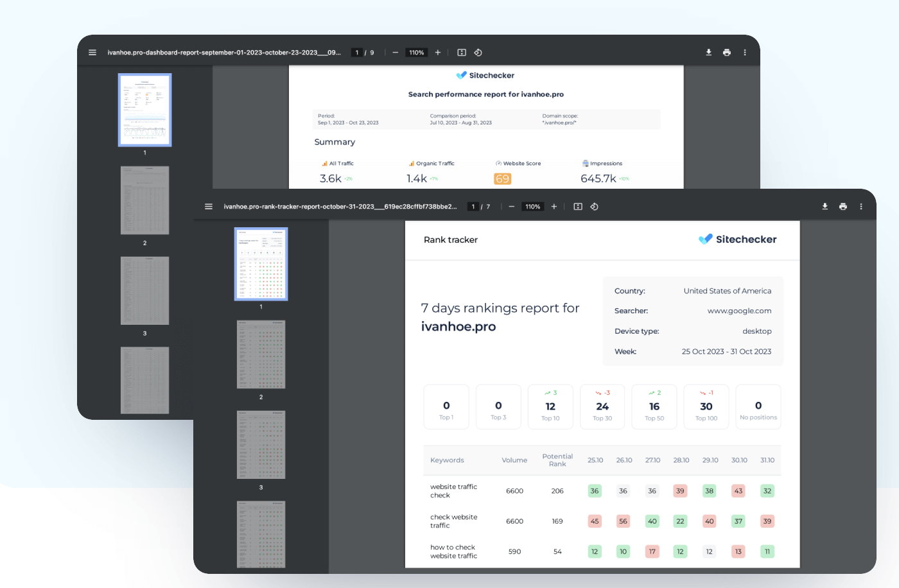Click 'website traffic check' keyword row
The width and height of the screenshot is (899, 588).
pos(602,491)
